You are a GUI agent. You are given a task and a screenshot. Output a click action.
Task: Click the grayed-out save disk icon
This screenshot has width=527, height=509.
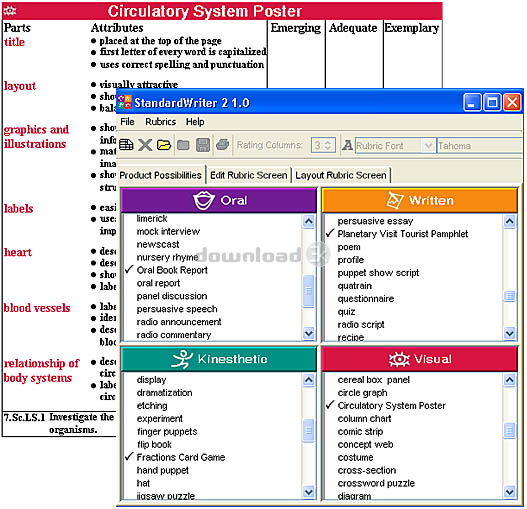[203, 145]
